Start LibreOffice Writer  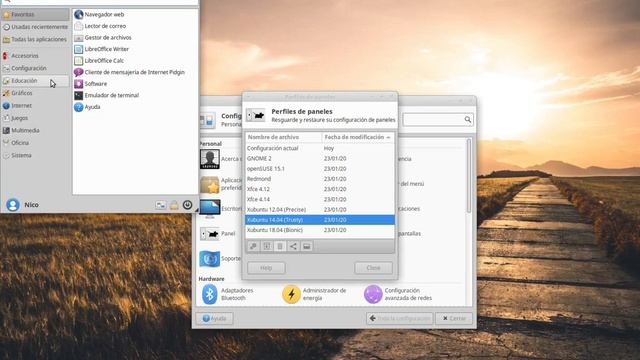pyautogui.click(x=101, y=49)
